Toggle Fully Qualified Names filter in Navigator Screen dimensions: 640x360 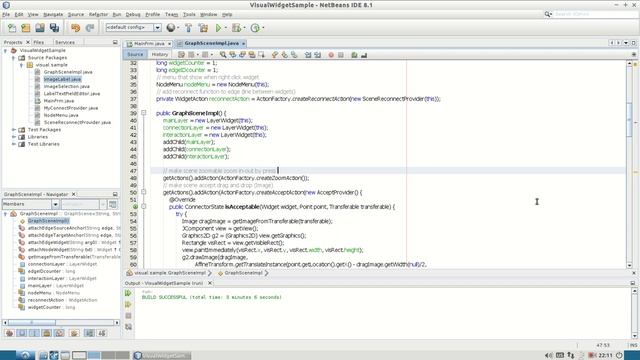(74, 333)
